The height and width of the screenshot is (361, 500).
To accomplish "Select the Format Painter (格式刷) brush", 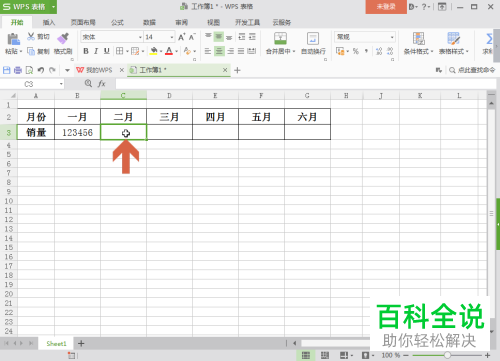I will pos(63,38).
